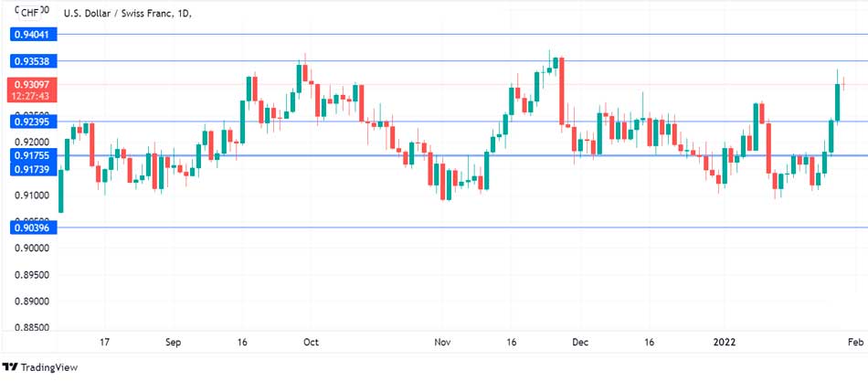Click the Oct label on time axis
Screen dimensions: 868x381
point(311,343)
